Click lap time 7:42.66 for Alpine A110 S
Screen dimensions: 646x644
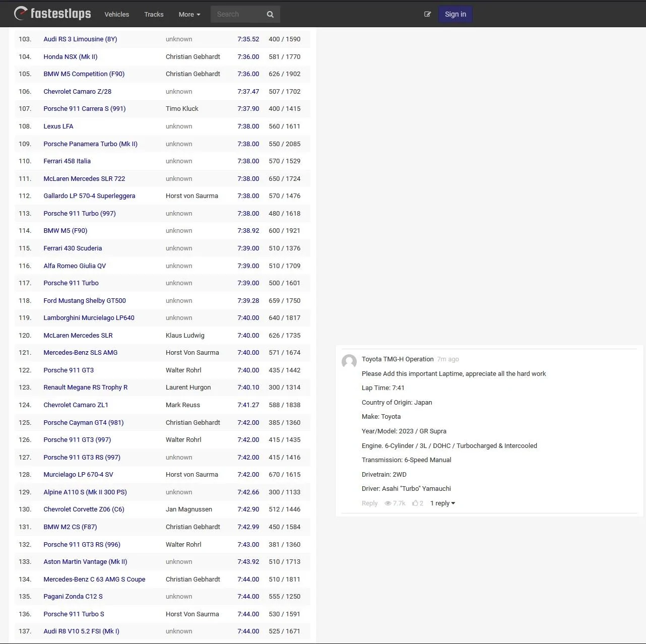coord(248,492)
